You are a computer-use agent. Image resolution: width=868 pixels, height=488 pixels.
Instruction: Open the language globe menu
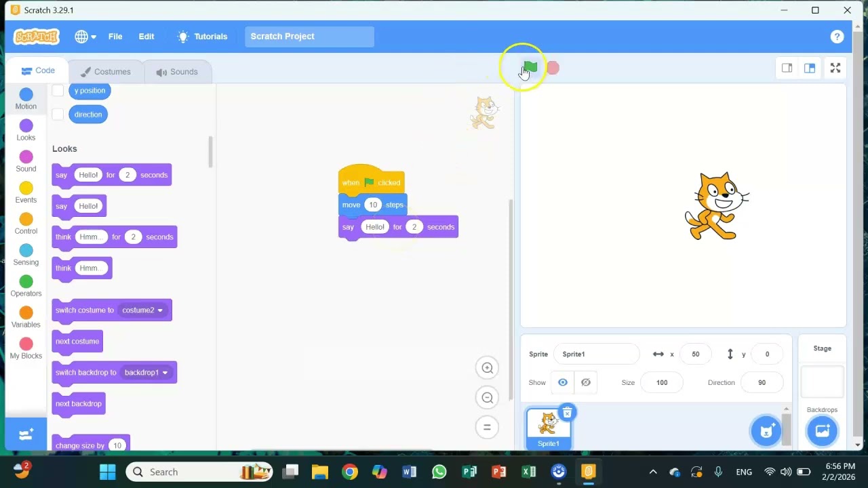point(85,37)
